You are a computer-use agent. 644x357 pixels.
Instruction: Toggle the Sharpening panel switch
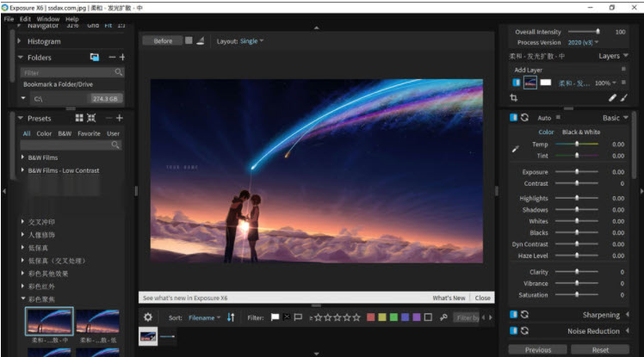click(514, 315)
